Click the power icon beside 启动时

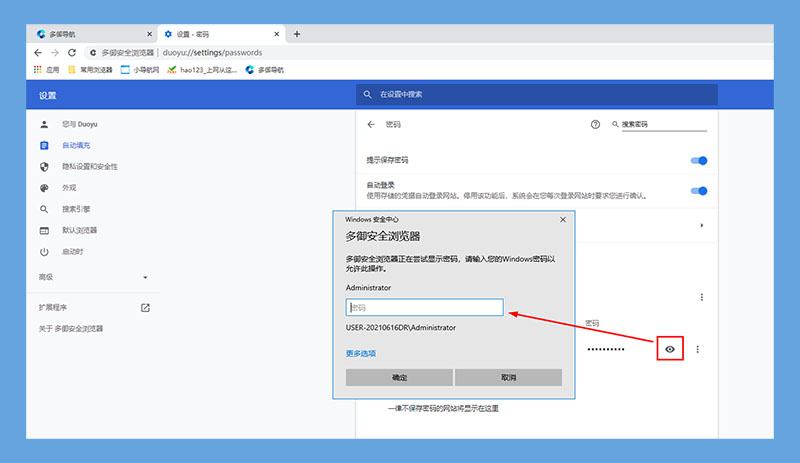(x=44, y=252)
